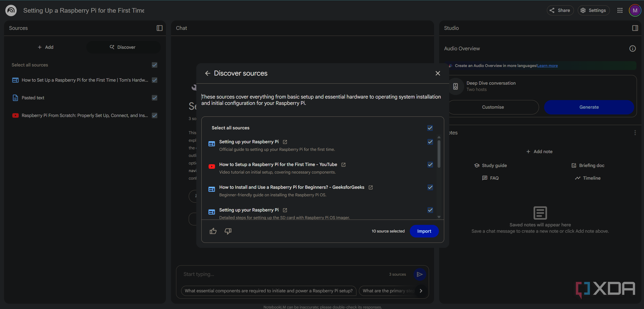
Task: Uncheck GeeksforGeeks source checkbox
Action: coord(430,187)
